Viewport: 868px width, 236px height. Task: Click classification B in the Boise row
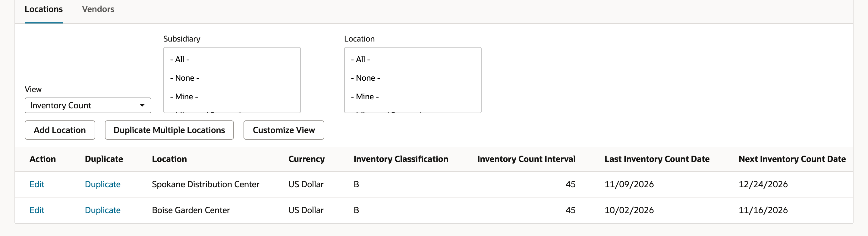click(x=356, y=210)
